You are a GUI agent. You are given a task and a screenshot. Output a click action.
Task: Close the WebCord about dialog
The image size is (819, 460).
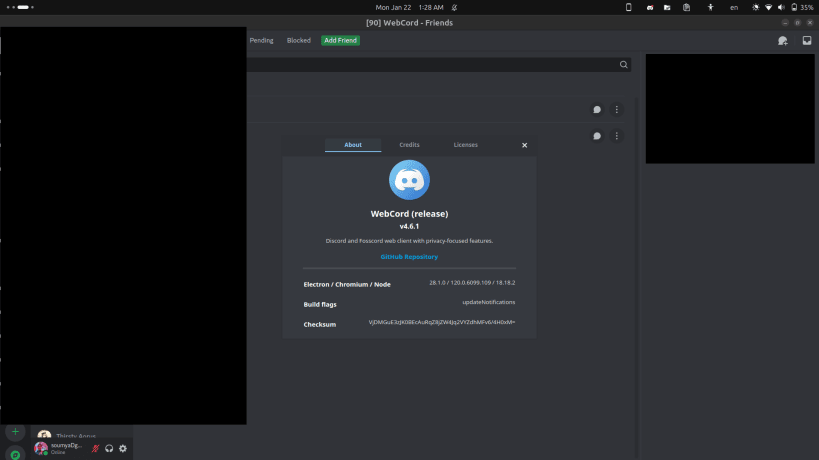(x=524, y=145)
